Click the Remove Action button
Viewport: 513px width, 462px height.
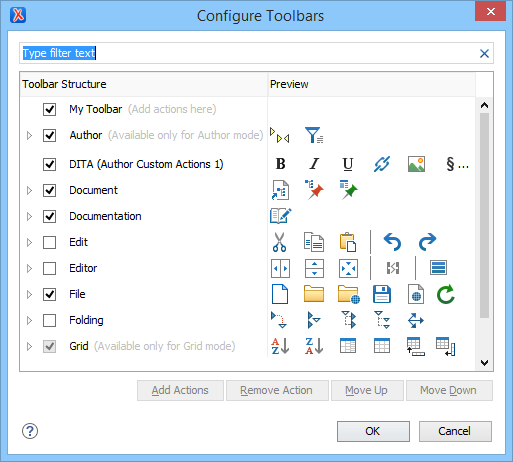(277, 390)
